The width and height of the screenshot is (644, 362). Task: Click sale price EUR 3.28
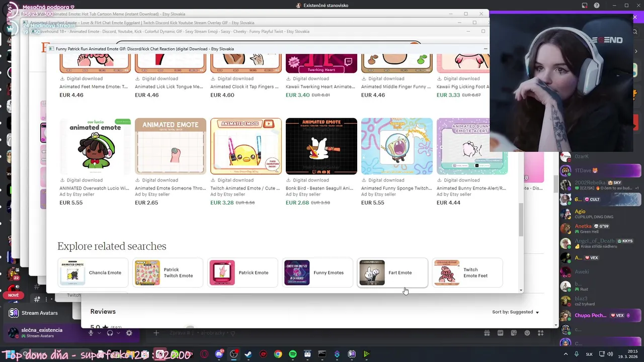222,203
